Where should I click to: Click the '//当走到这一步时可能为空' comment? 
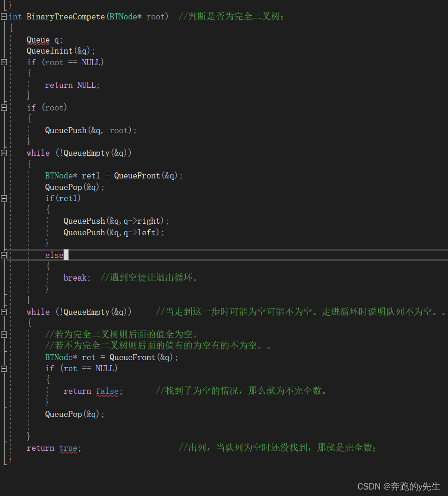tap(301, 312)
